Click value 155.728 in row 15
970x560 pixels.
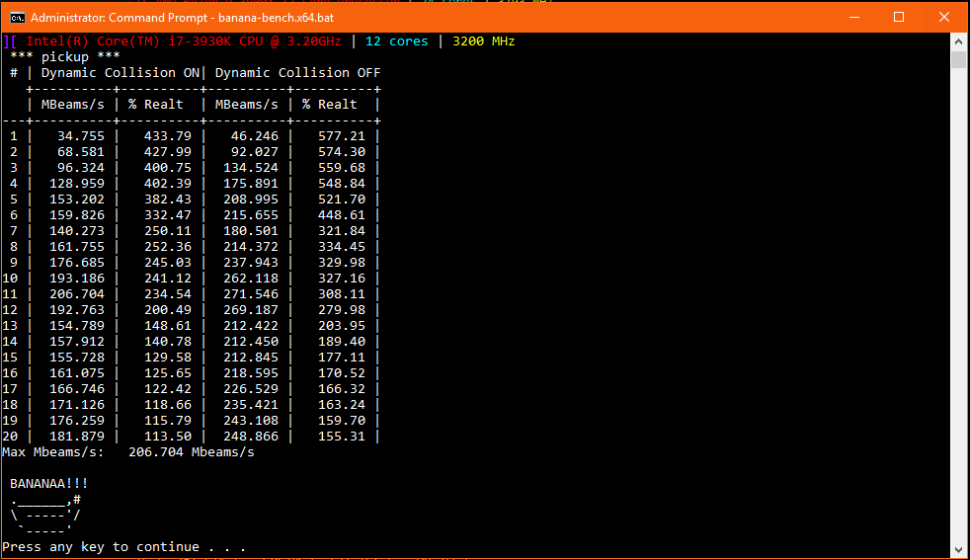(77, 358)
